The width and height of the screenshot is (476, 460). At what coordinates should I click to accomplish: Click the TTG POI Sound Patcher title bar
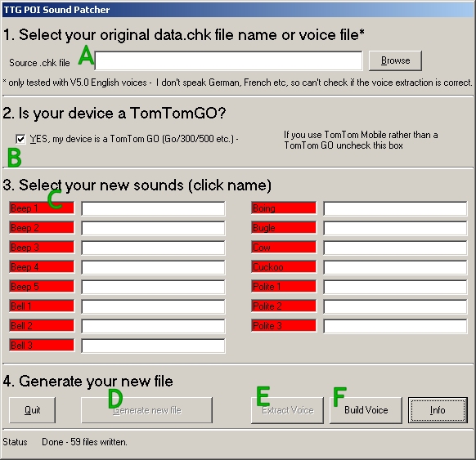238,10
